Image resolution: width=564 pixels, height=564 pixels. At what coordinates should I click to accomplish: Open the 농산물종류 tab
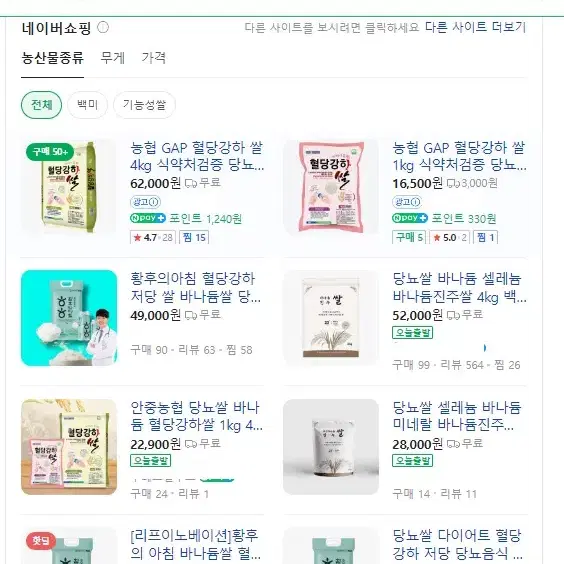coord(53,58)
